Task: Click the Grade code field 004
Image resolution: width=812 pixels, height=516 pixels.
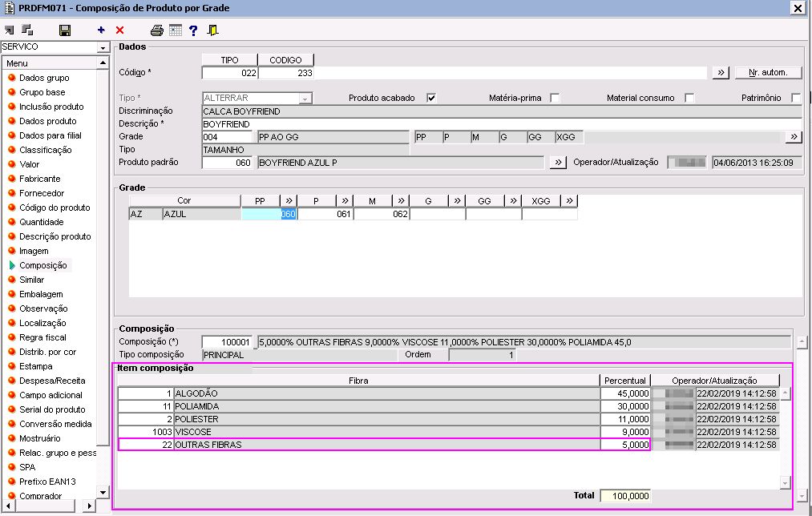Action: (x=227, y=137)
